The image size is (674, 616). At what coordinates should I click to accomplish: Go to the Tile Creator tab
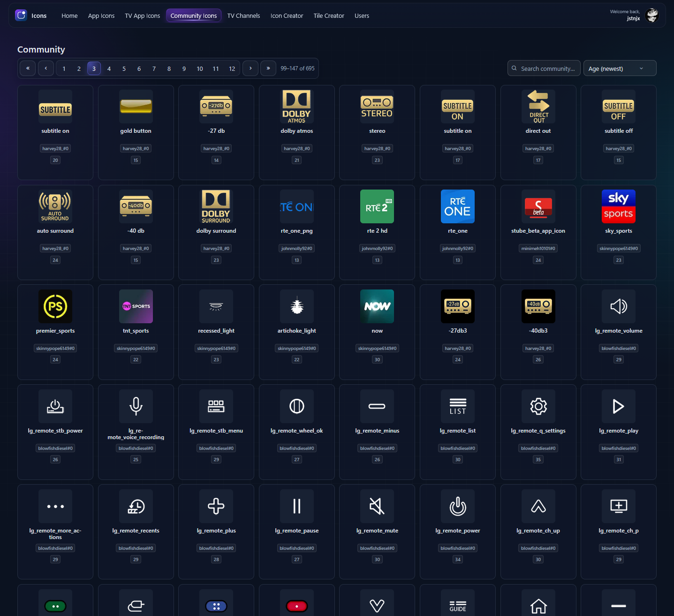(x=329, y=15)
